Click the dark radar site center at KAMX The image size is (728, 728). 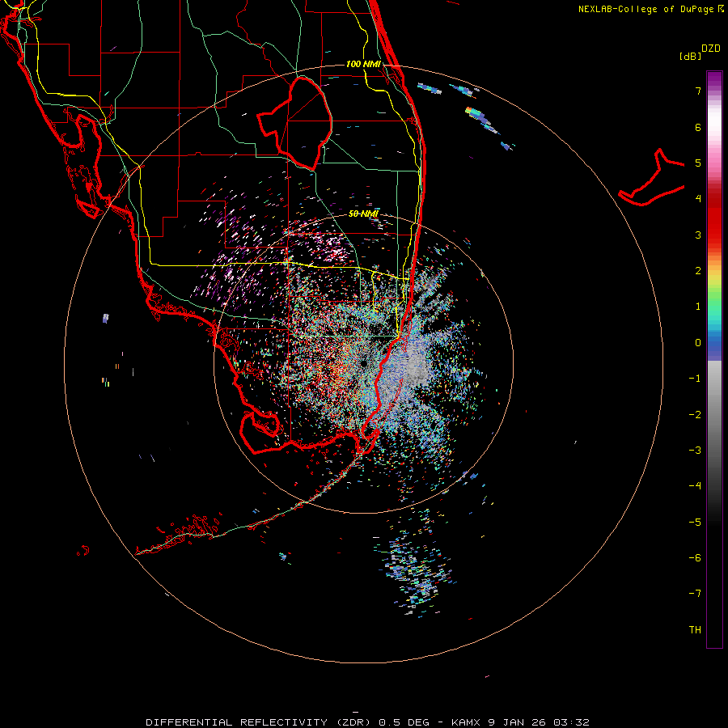tap(363, 363)
